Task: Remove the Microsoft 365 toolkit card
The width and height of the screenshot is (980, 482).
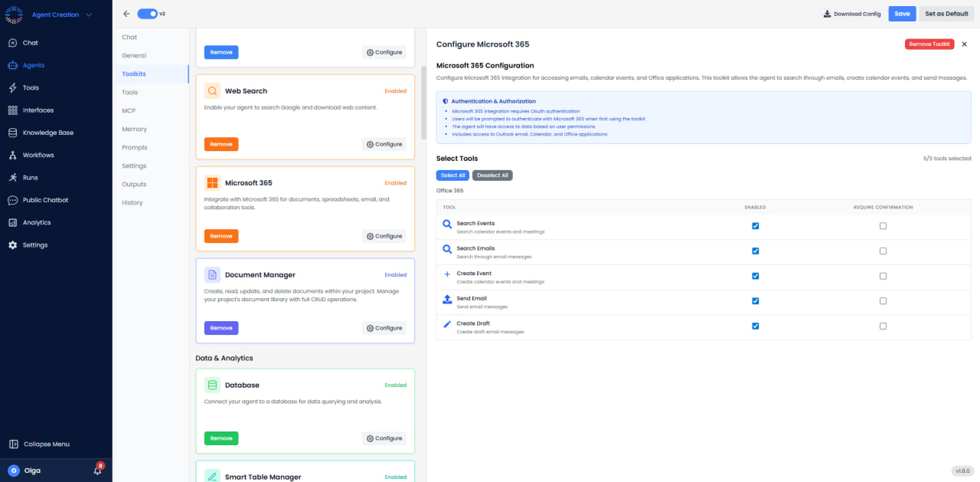Action: (221, 236)
